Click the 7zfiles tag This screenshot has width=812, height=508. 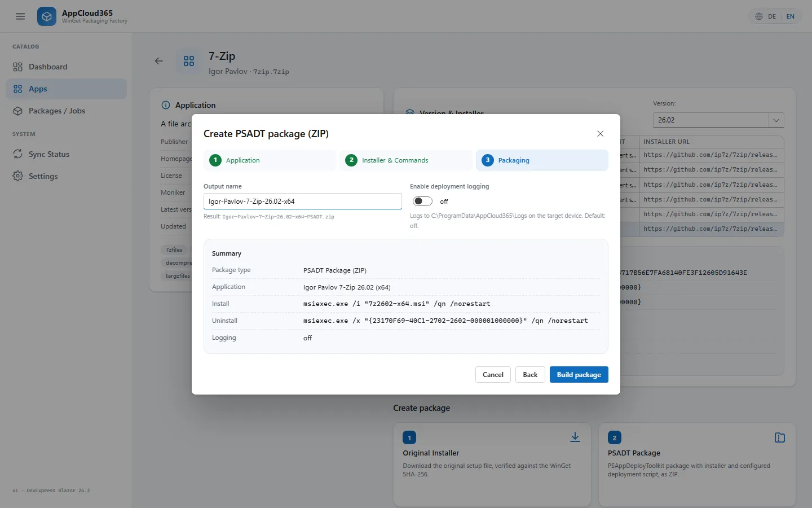(174, 249)
